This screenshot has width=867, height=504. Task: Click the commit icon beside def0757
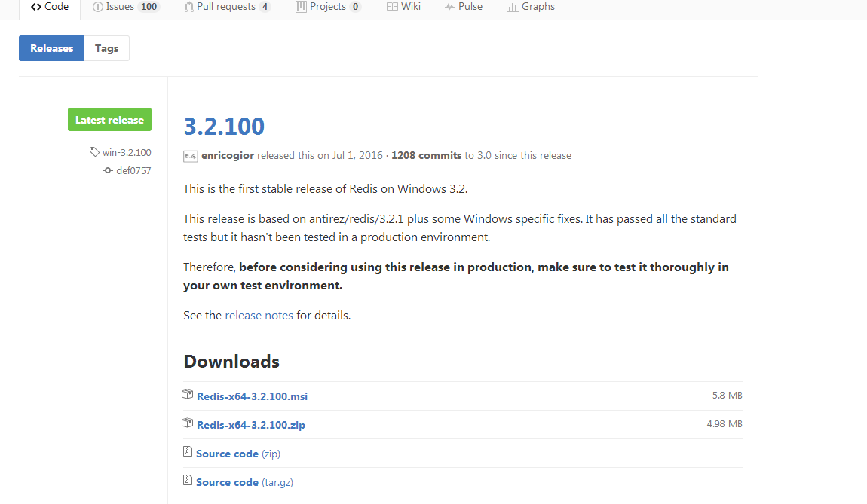coord(108,170)
